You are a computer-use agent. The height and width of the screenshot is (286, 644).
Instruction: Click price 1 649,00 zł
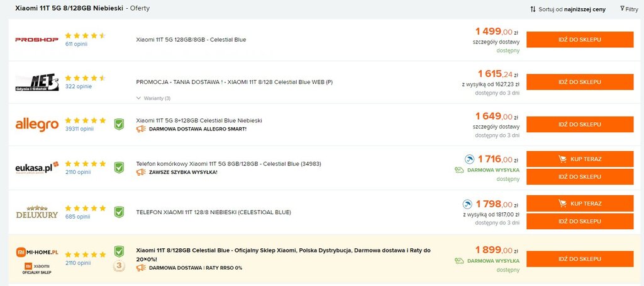pyautogui.click(x=497, y=116)
